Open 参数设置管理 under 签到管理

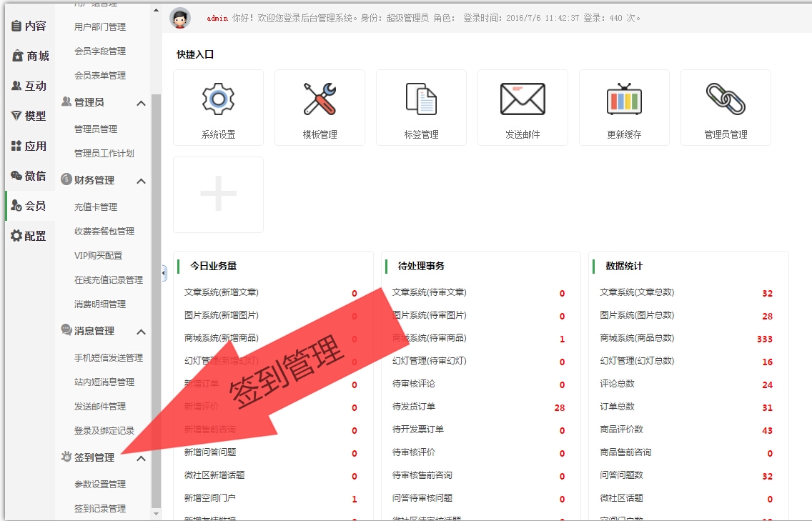tap(100, 485)
